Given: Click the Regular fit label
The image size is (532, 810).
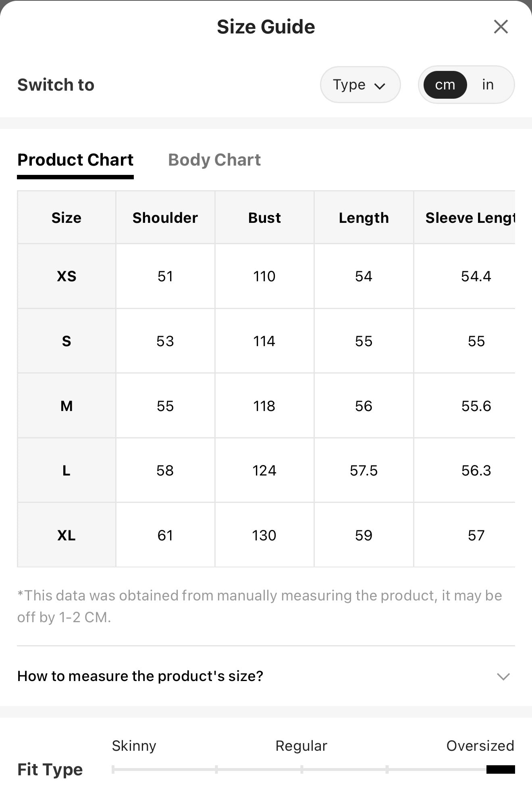Looking at the screenshot, I should pyautogui.click(x=301, y=746).
